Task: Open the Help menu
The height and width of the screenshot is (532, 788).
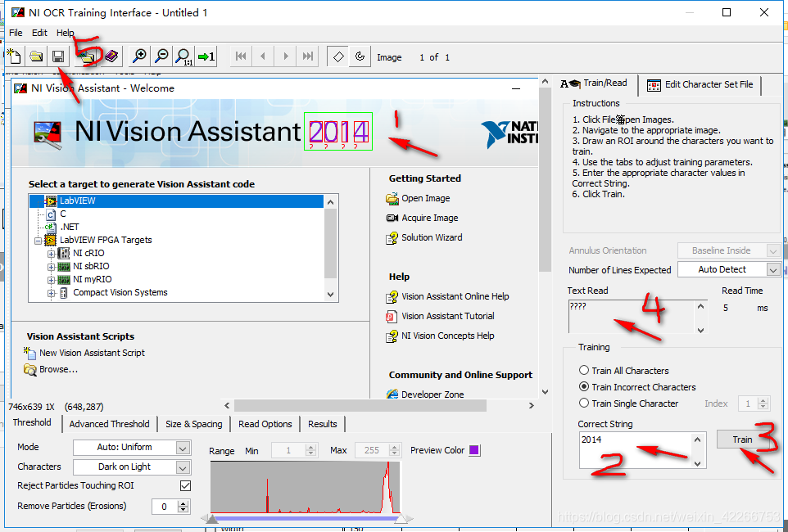Action: coord(65,33)
